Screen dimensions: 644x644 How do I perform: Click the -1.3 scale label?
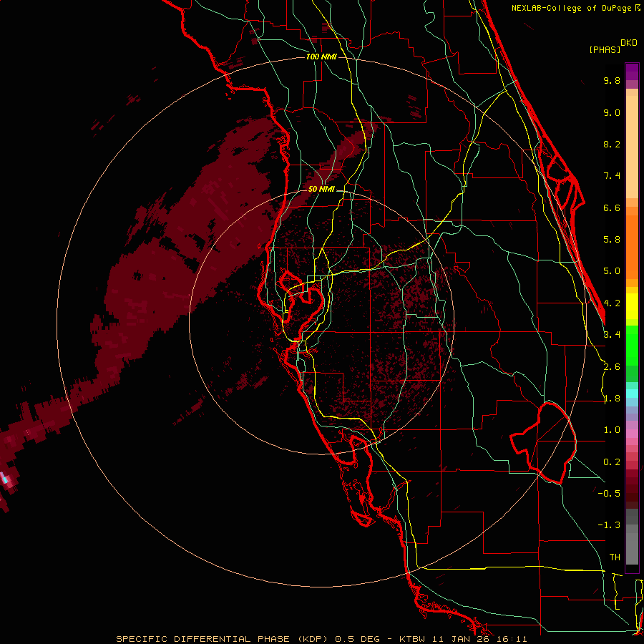click(x=609, y=525)
